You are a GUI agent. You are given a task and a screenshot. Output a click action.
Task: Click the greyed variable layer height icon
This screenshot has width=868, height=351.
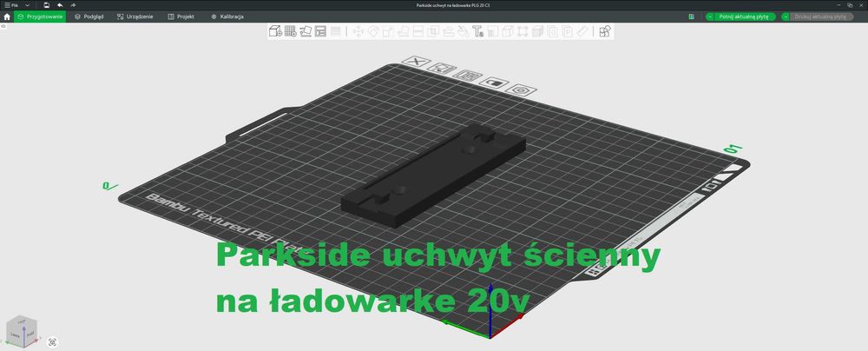[x=335, y=31]
